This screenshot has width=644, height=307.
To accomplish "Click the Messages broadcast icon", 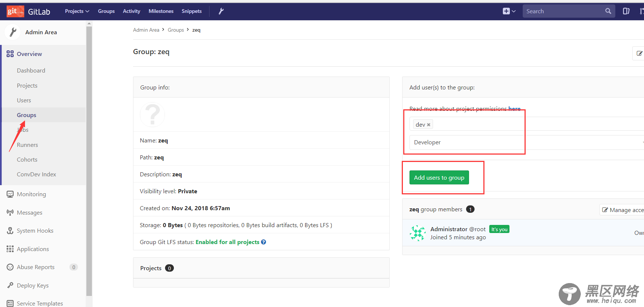I will [x=10, y=212].
